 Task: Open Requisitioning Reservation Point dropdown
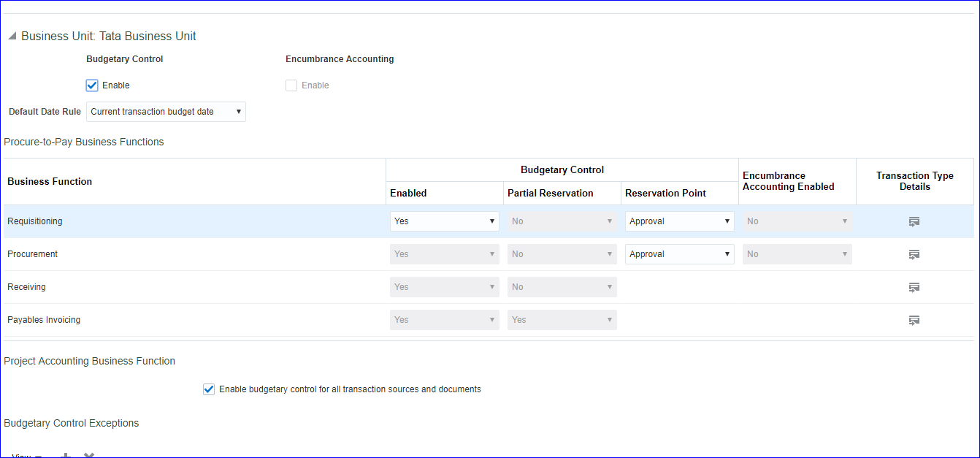point(679,221)
